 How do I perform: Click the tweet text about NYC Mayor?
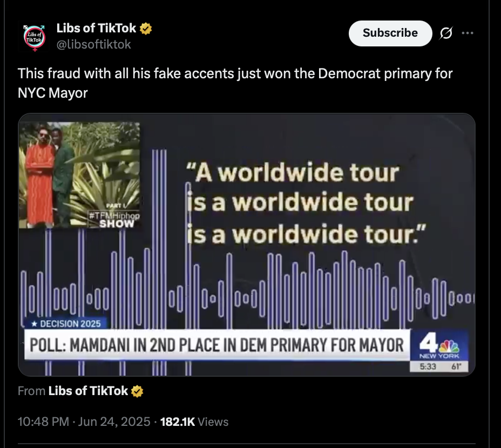[x=235, y=83]
